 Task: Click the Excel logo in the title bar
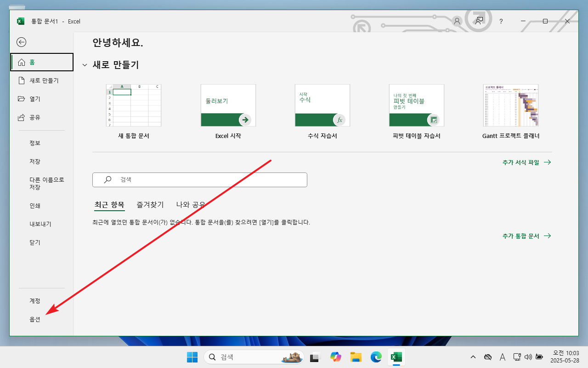(x=21, y=21)
